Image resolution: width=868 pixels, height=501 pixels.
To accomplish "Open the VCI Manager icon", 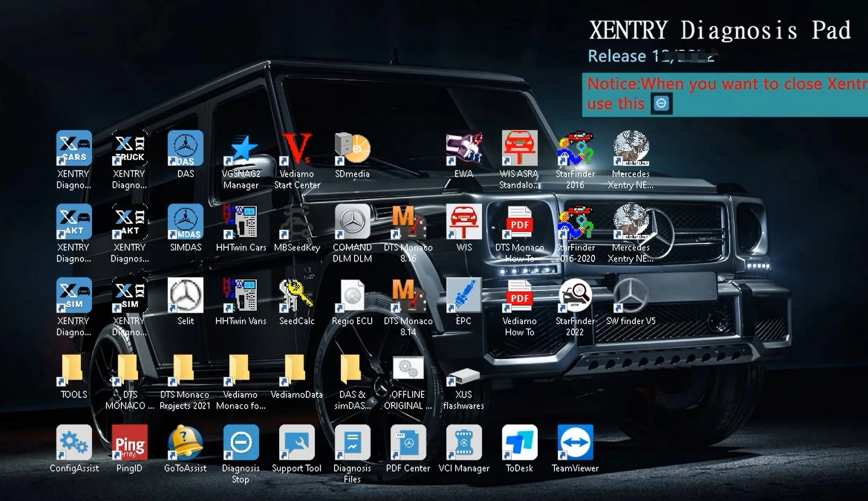I will pos(464,443).
